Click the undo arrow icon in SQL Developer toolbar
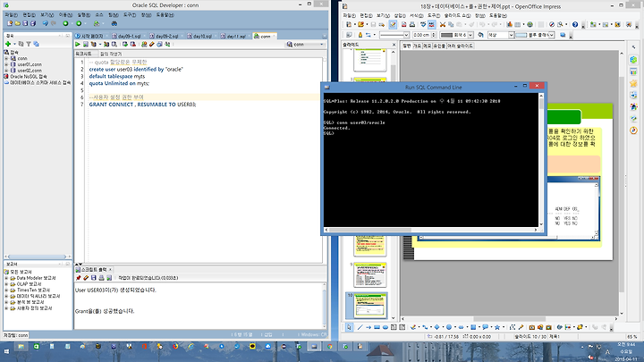The height and width of the screenshot is (362, 644). point(46,23)
